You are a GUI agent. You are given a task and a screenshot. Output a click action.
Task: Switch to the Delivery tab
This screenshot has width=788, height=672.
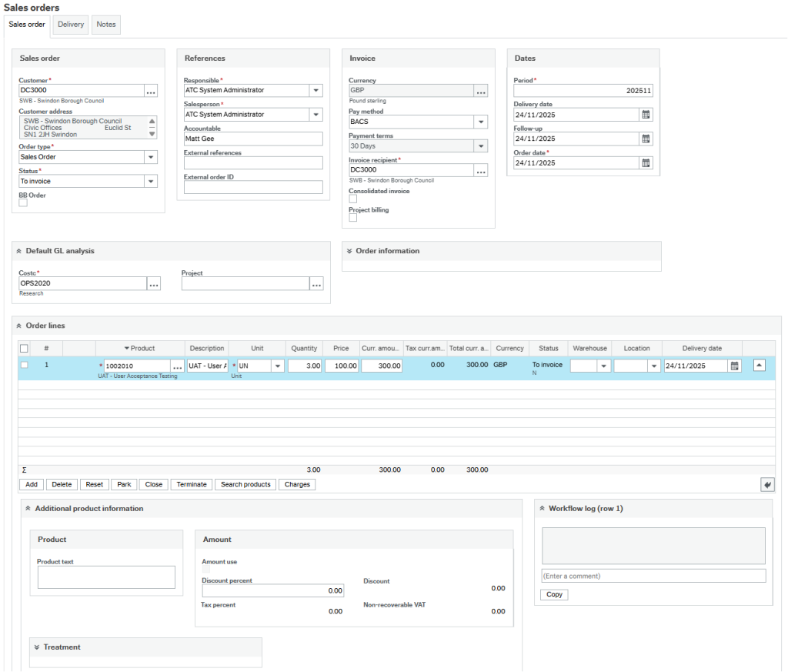pos(70,24)
